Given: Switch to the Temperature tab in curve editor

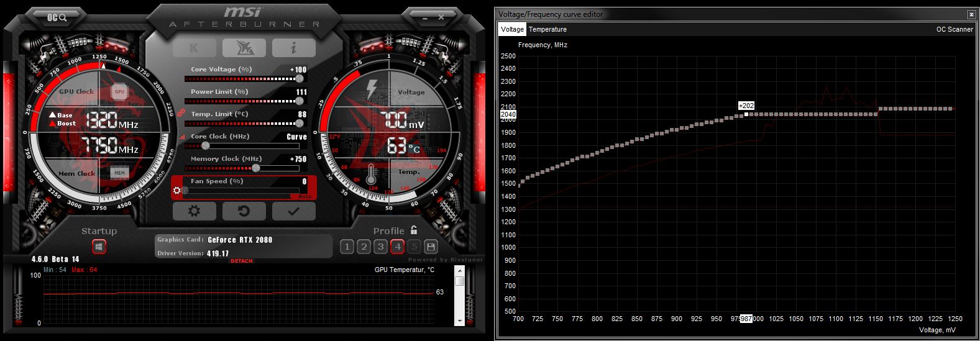Looking at the screenshot, I should click(x=547, y=29).
